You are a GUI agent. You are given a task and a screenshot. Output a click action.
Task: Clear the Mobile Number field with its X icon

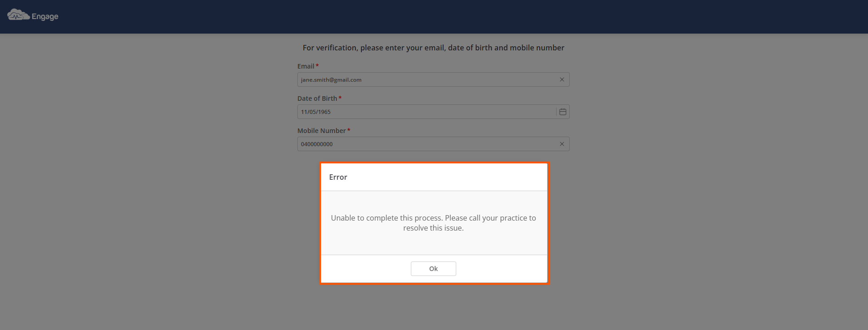[562, 144]
